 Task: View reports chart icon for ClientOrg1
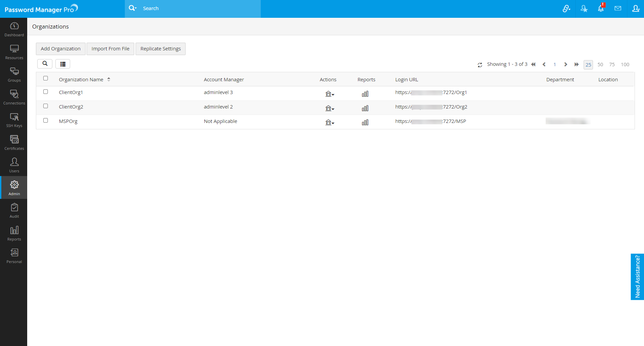365,94
